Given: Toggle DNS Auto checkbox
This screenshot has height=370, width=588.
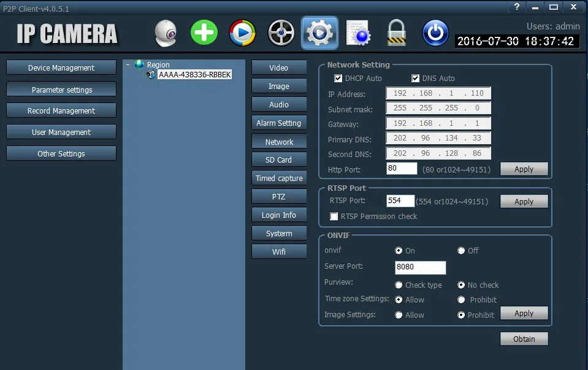Looking at the screenshot, I should pos(415,78).
